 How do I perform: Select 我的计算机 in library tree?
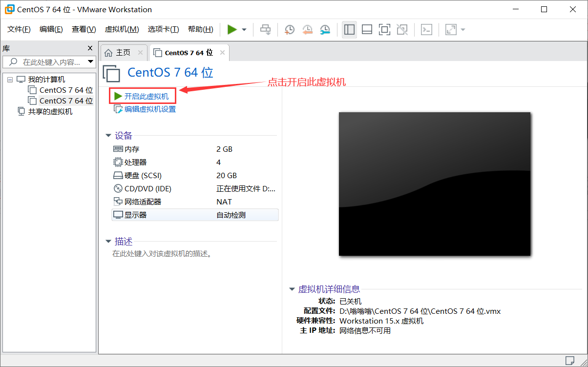(x=46, y=79)
